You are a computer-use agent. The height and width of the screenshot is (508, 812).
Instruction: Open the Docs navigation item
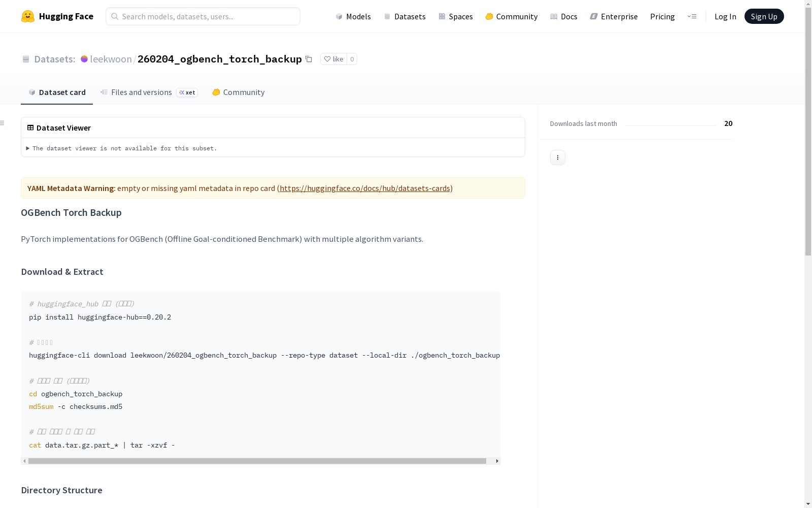click(x=564, y=16)
